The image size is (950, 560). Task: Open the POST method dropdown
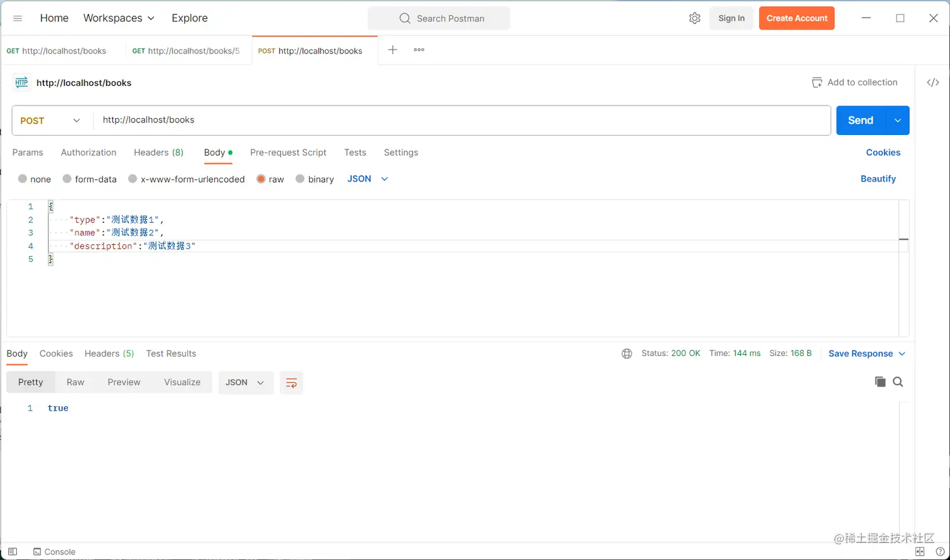tap(52, 121)
